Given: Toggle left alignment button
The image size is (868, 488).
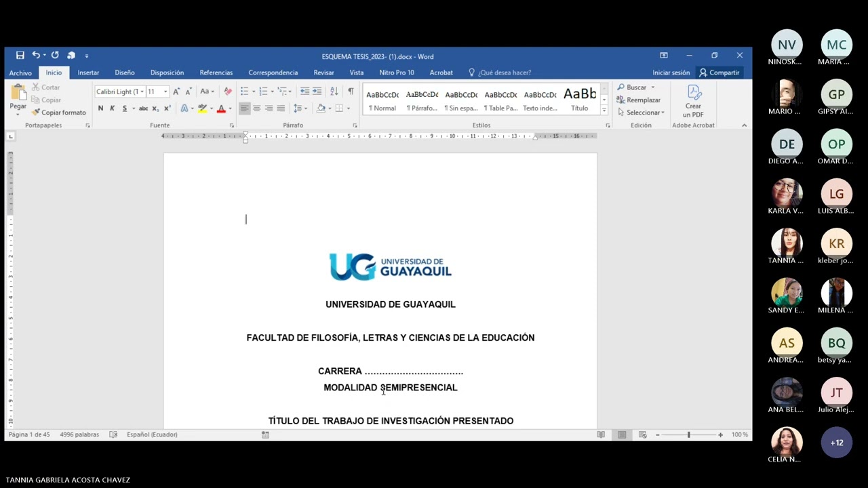Looking at the screenshot, I should point(245,108).
